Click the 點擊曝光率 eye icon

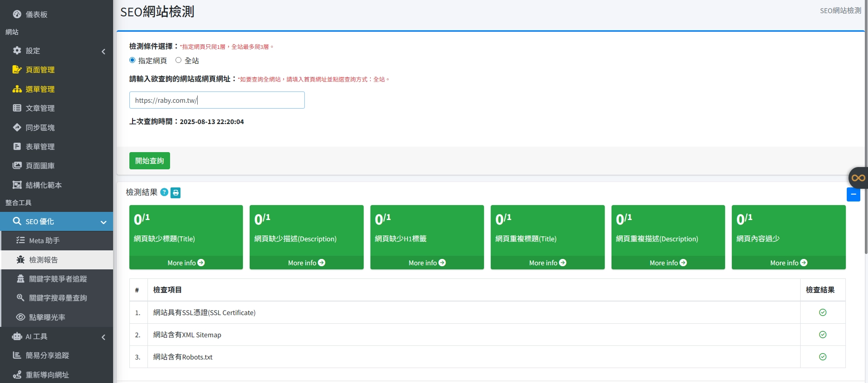pyautogui.click(x=21, y=317)
